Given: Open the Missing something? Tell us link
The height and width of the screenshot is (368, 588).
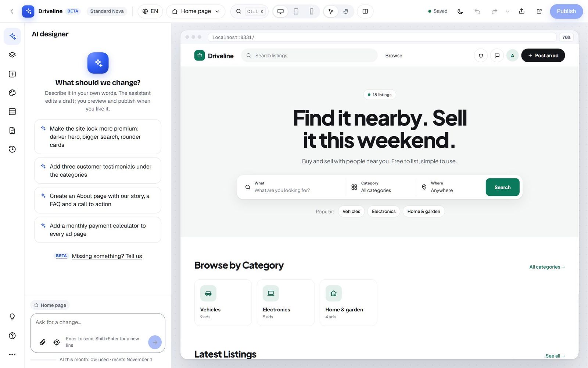Looking at the screenshot, I should coord(107,256).
